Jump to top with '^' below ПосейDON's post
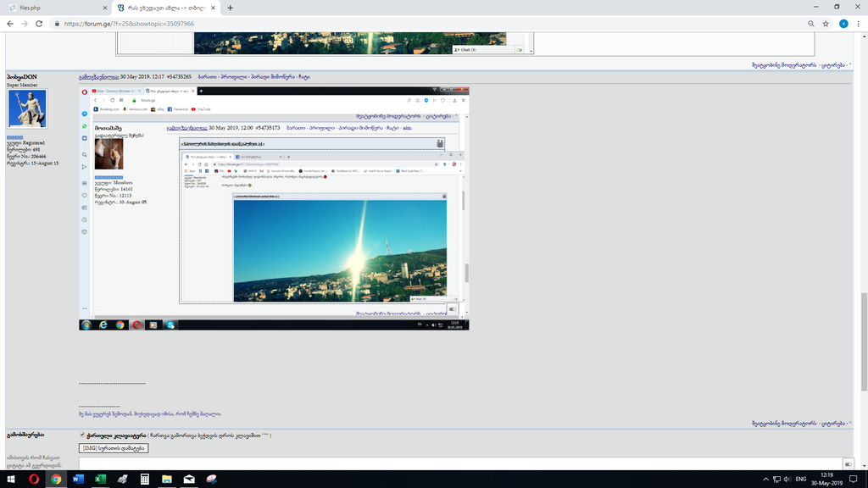 (x=850, y=424)
